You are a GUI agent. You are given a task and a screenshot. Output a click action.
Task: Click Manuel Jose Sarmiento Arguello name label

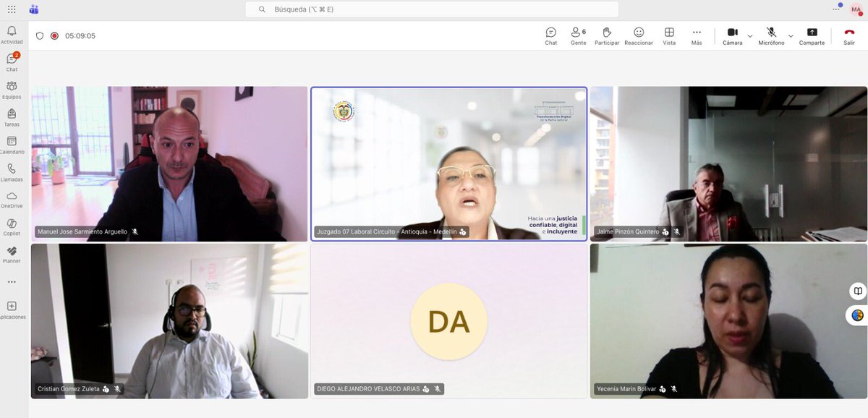click(x=82, y=232)
